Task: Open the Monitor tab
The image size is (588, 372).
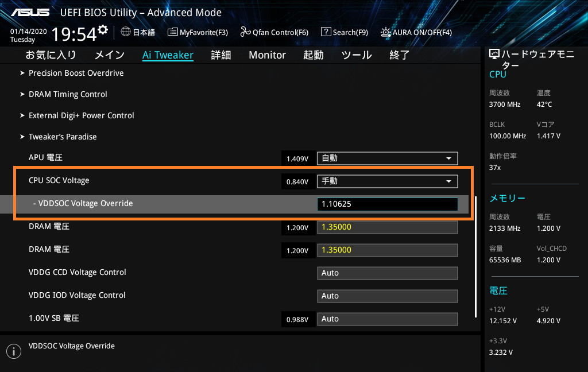Action: tap(267, 55)
